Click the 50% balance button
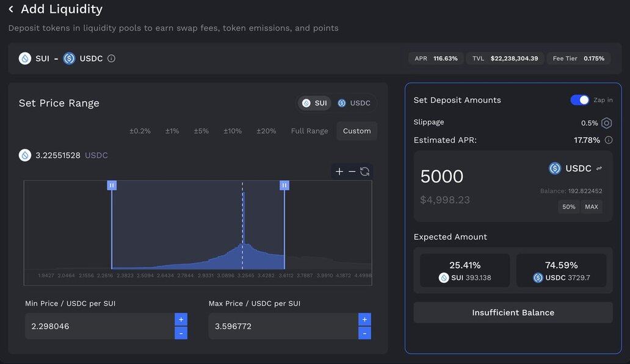Screen dimensions: 630x364 (568, 207)
